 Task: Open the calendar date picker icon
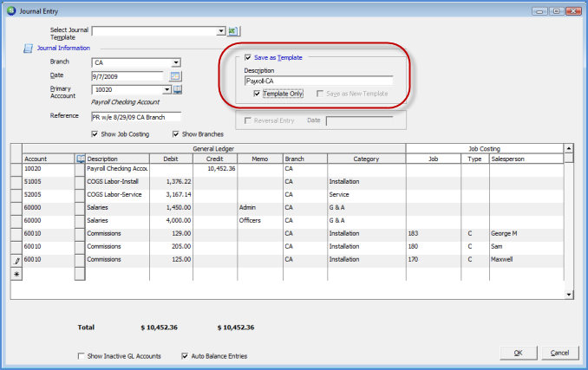[x=174, y=76]
